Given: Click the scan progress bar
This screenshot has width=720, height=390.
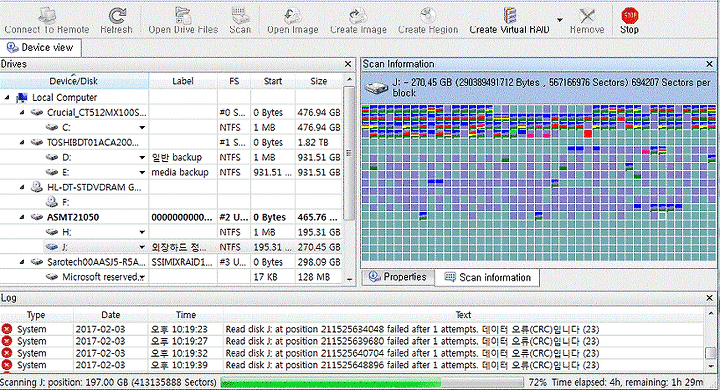Looking at the screenshot, I should pyautogui.click(x=371, y=382).
